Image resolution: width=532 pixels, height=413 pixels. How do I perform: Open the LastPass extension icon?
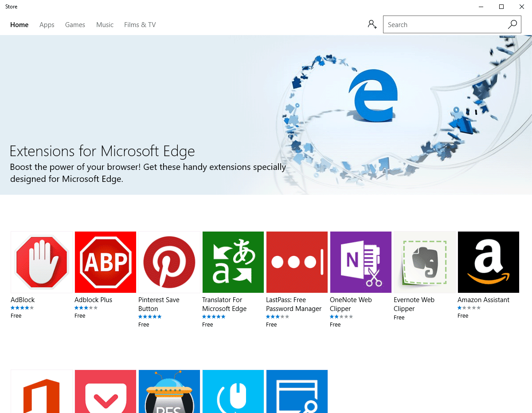coord(297,262)
